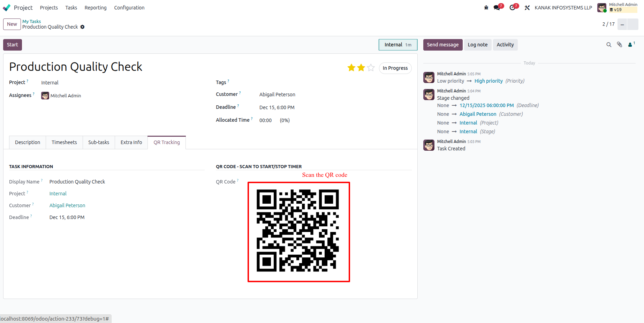Open the gear actions menu beside breadcrumb title

(x=83, y=27)
